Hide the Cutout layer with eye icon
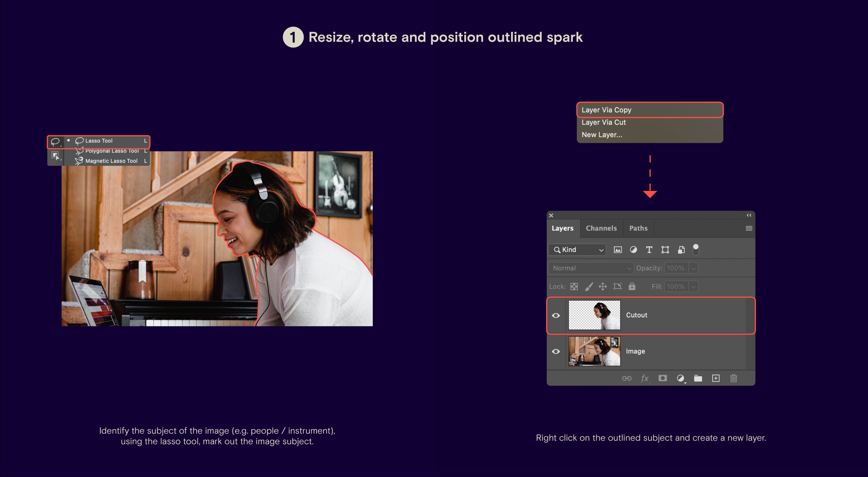This screenshot has height=477, width=868. [556, 315]
